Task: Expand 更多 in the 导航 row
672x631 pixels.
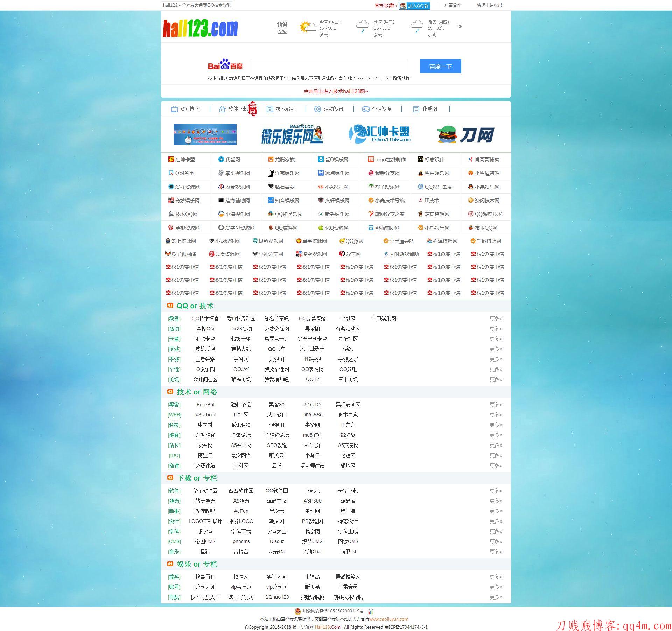Action: pyautogui.click(x=496, y=597)
